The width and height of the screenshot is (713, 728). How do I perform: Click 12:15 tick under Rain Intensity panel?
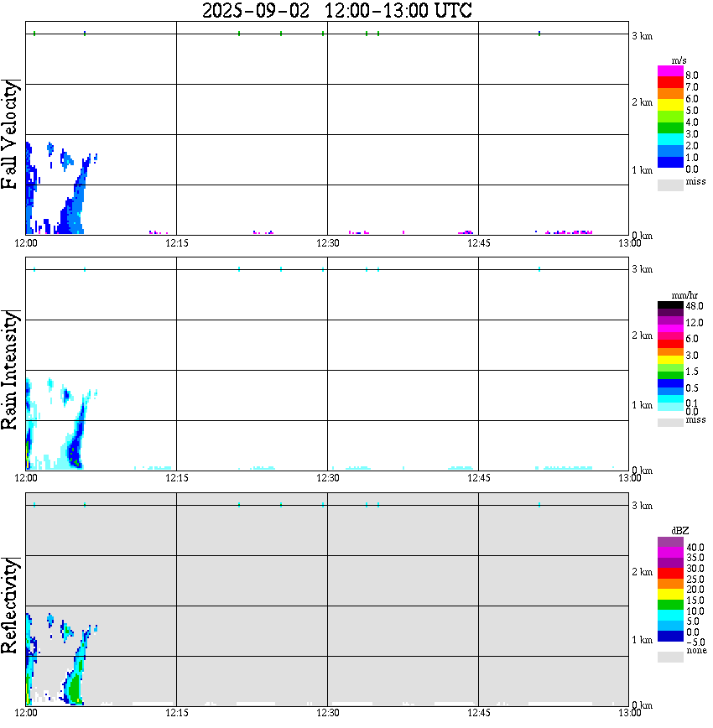pyautogui.click(x=177, y=478)
